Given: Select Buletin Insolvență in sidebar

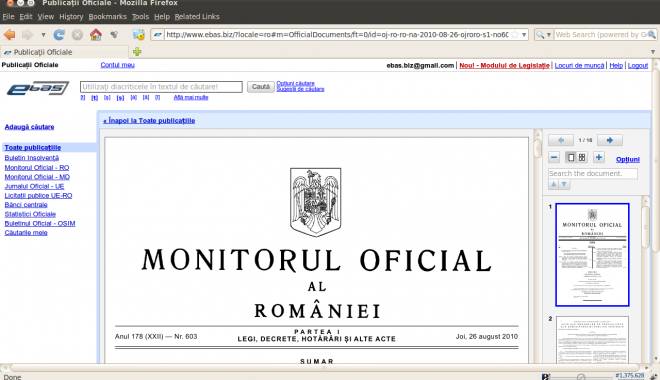Looking at the screenshot, I should point(32,158).
